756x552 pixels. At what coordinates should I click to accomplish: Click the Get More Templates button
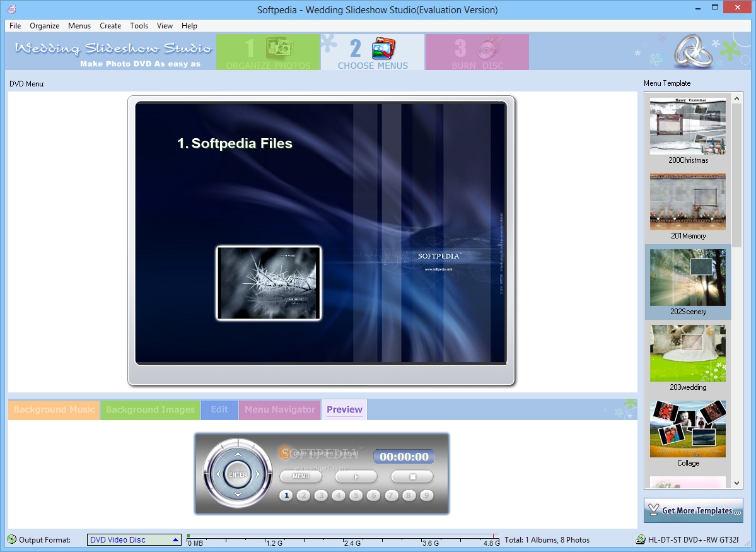694,510
